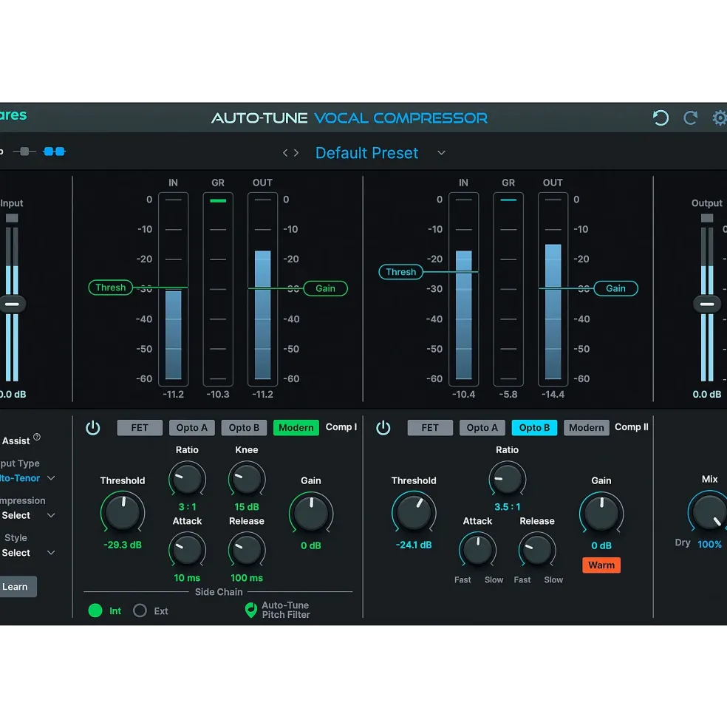Go to the previous preset arrow
The image size is (727, 728).
[x=285, y=153]
